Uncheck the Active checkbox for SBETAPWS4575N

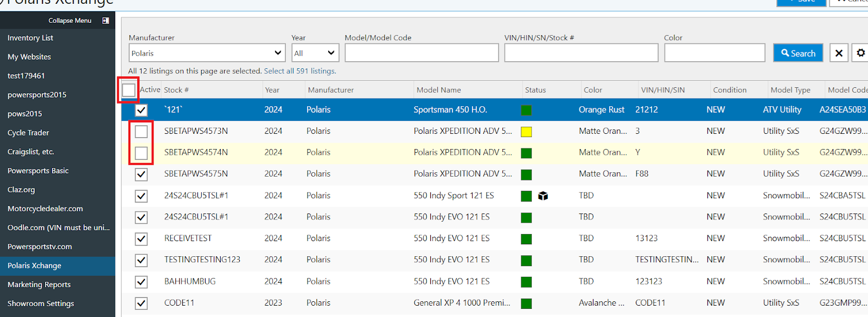tap(141, 174)
